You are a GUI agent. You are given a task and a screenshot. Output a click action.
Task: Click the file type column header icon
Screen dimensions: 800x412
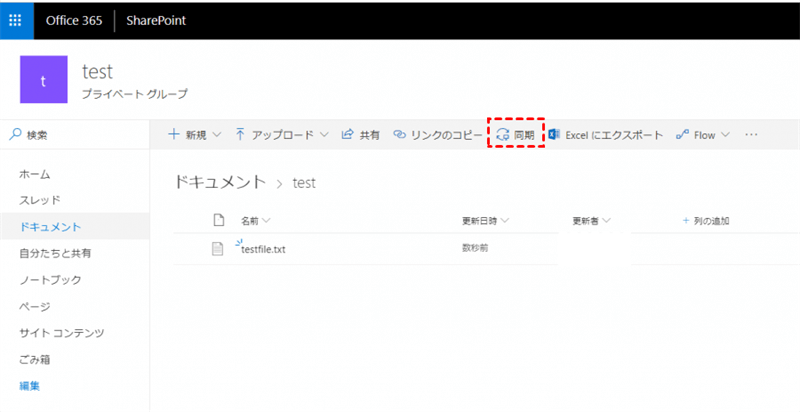click(x=218, y=220)
